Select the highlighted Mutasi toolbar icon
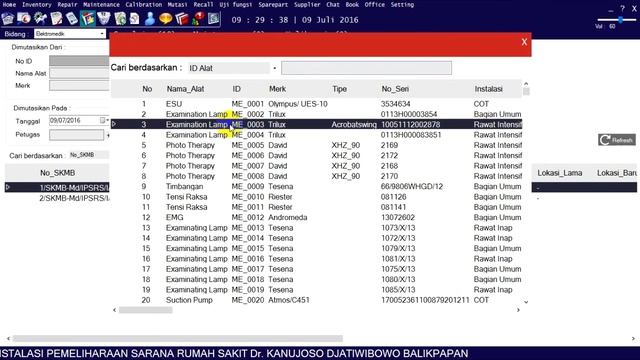This screenshot has width=640, height=360. [88, 19]
